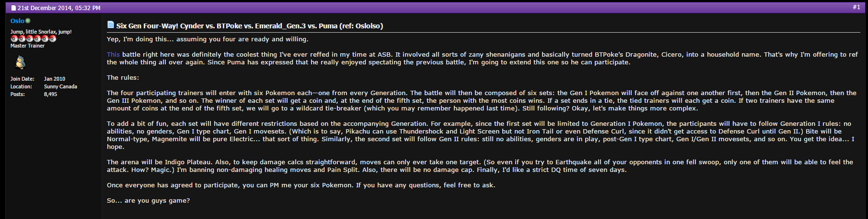Click the post document icon beside thread title
The height and width of the screenshot is (219, 868).
click(x=111, y=24)
